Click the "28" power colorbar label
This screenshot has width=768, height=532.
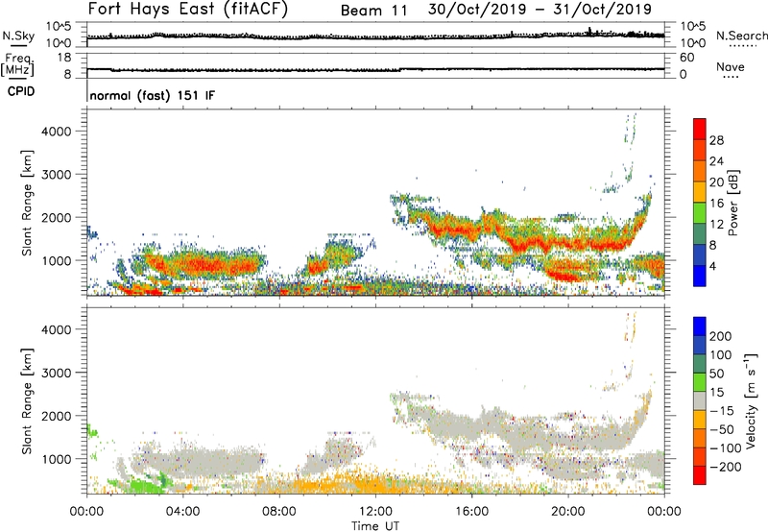716,140
